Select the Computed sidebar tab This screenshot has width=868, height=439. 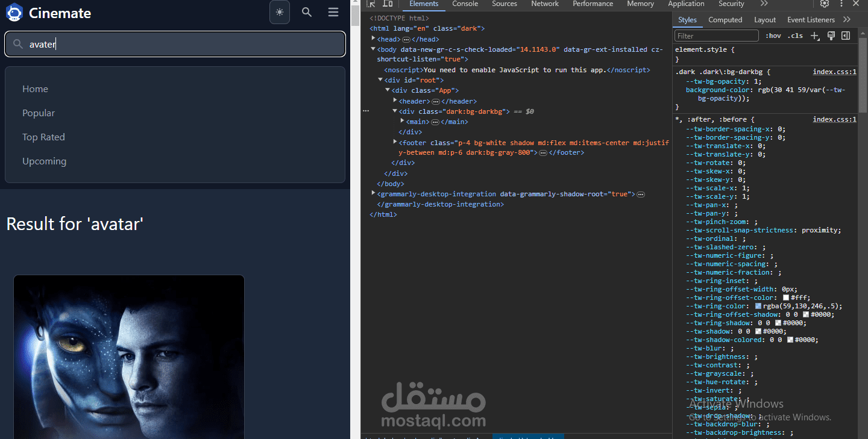(x=725, y=20)
